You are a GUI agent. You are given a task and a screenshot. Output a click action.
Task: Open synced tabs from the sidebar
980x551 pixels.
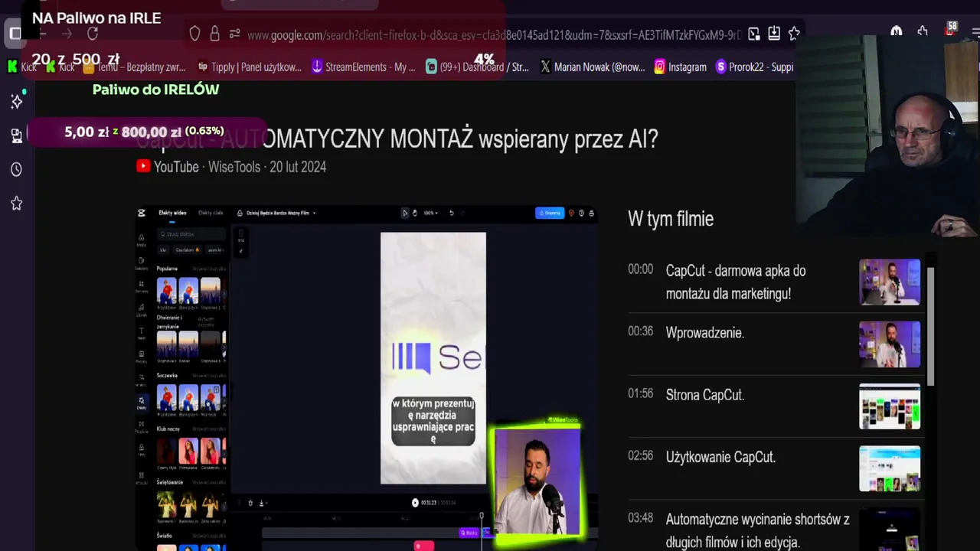click(17, 135)
